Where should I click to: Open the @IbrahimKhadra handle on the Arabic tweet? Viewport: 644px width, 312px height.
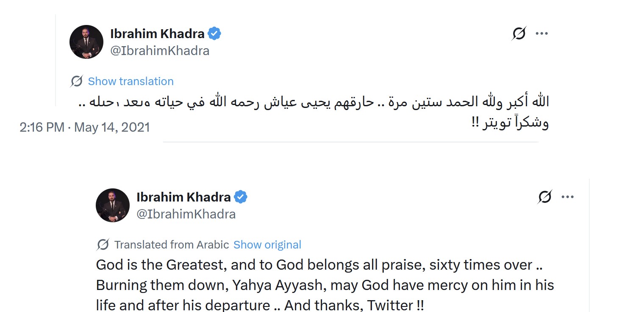coord(160,51)
